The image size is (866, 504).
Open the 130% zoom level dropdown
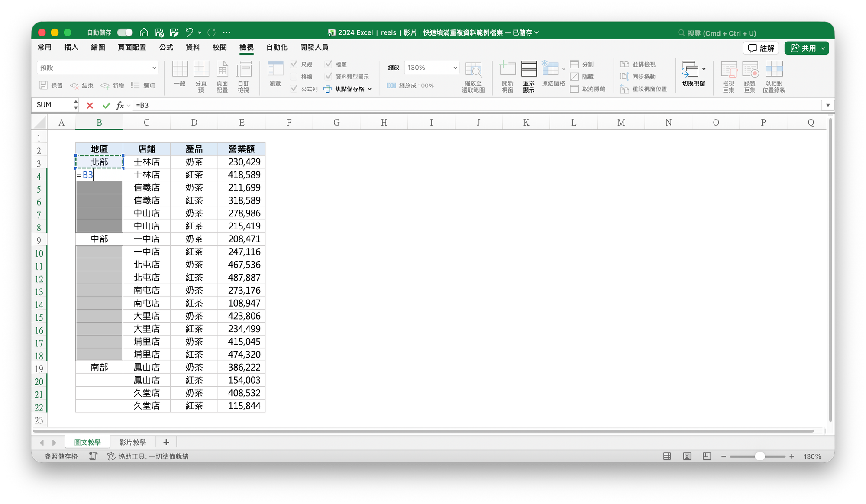(455, 68)
